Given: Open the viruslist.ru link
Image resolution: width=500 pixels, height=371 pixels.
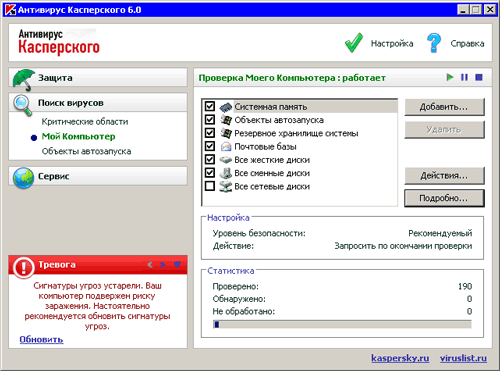Looking at the screenshot, I should point(463,358).
